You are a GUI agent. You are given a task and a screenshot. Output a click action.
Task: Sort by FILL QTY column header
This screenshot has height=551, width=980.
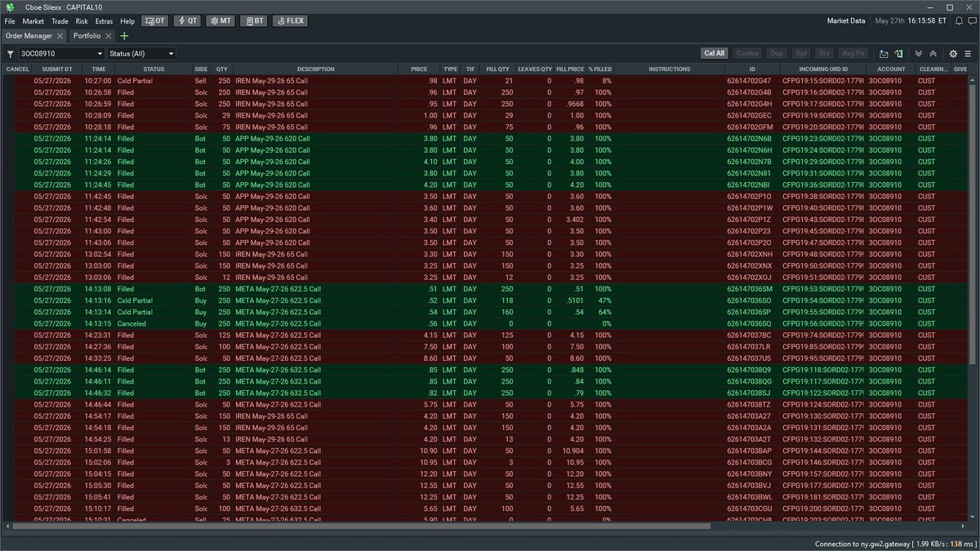pos(497,69)
